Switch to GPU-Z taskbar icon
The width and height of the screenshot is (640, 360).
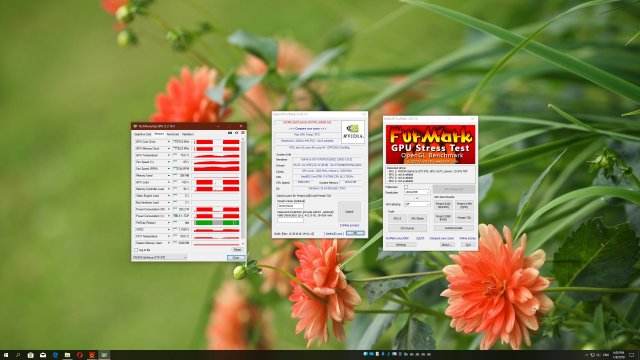click(104, 355)
